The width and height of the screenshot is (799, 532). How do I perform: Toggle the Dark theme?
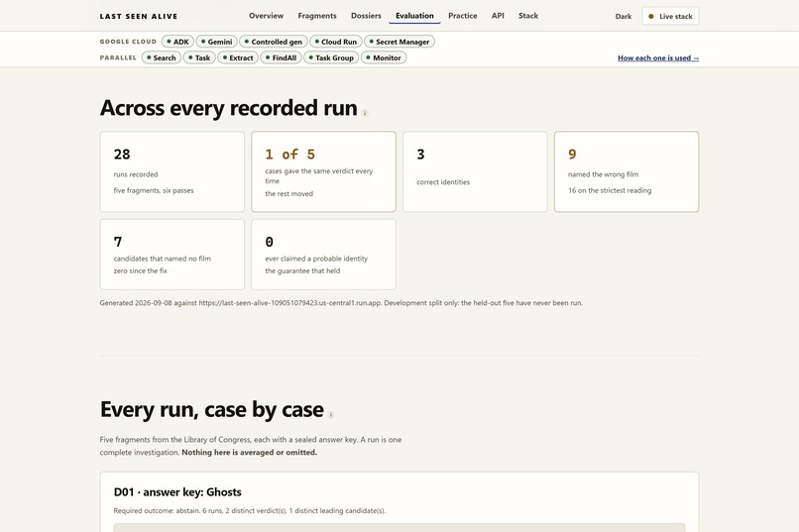[x=624, y=16]
